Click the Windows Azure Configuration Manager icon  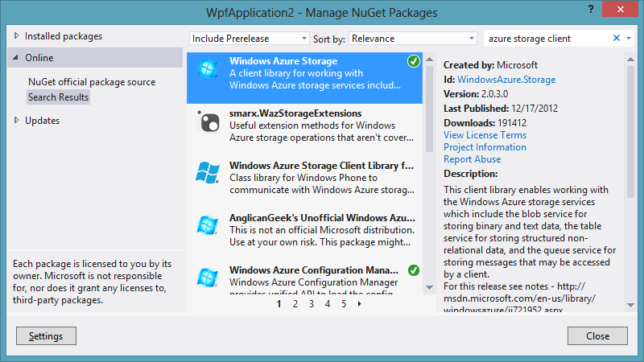click(208, 277)
